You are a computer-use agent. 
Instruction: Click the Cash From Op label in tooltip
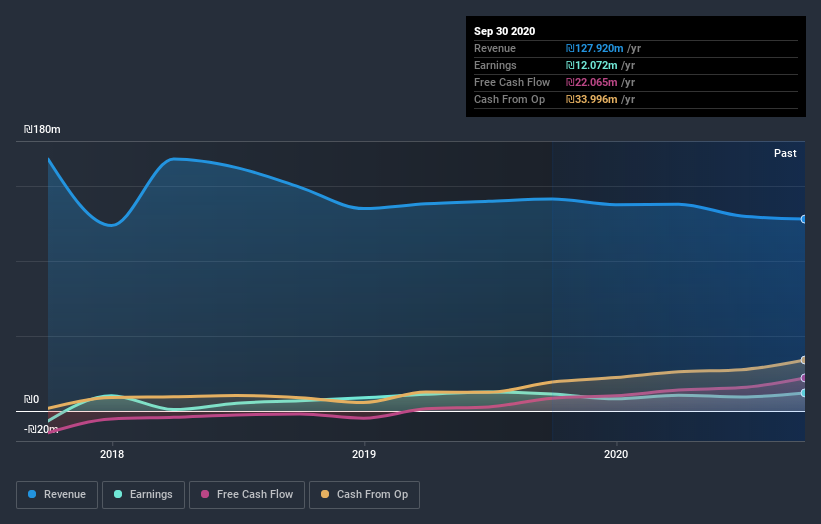(509, 99)
